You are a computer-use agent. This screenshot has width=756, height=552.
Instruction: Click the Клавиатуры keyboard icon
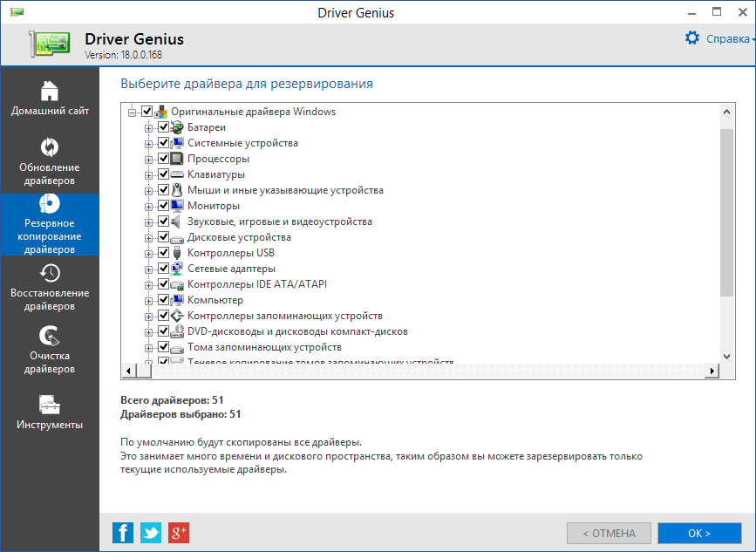[177, 174]
